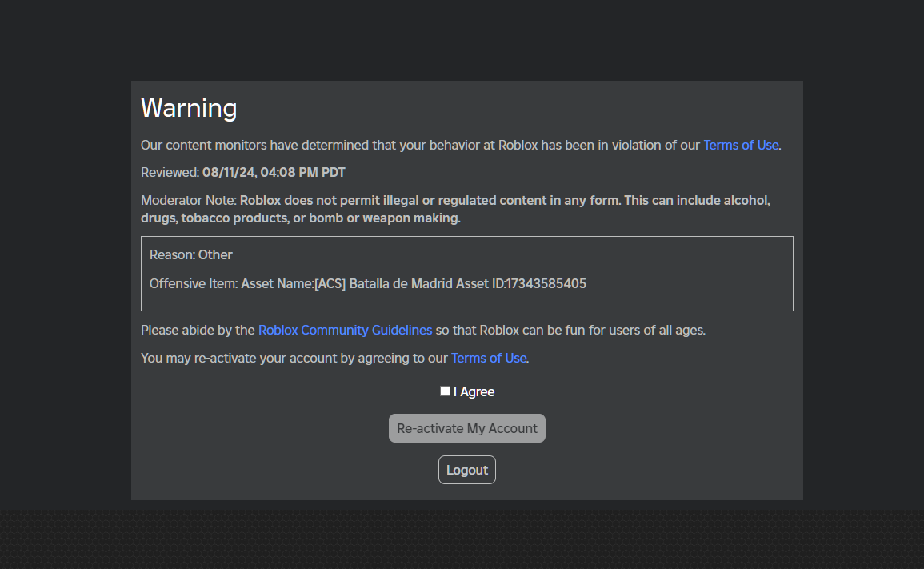Click the "Moderator Note:" label
This screenshot has height=569, width=924.
pyautogui.click(x=189, y=200)
